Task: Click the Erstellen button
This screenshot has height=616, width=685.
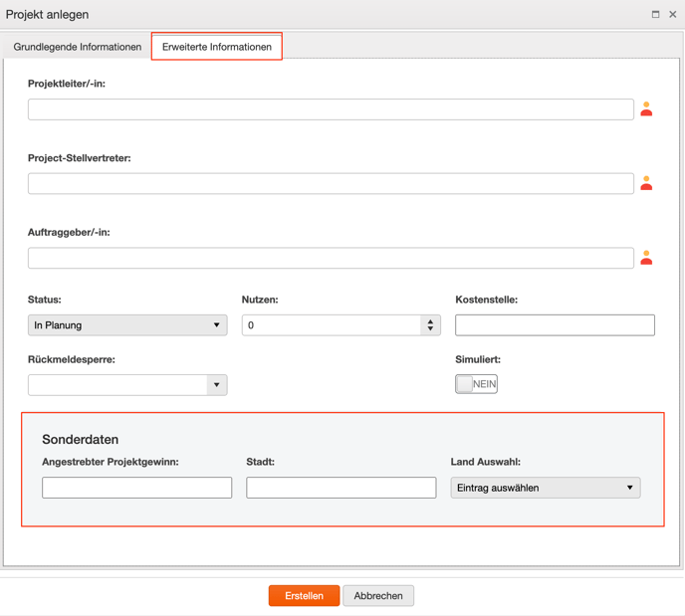Action: tap(304, 596)
